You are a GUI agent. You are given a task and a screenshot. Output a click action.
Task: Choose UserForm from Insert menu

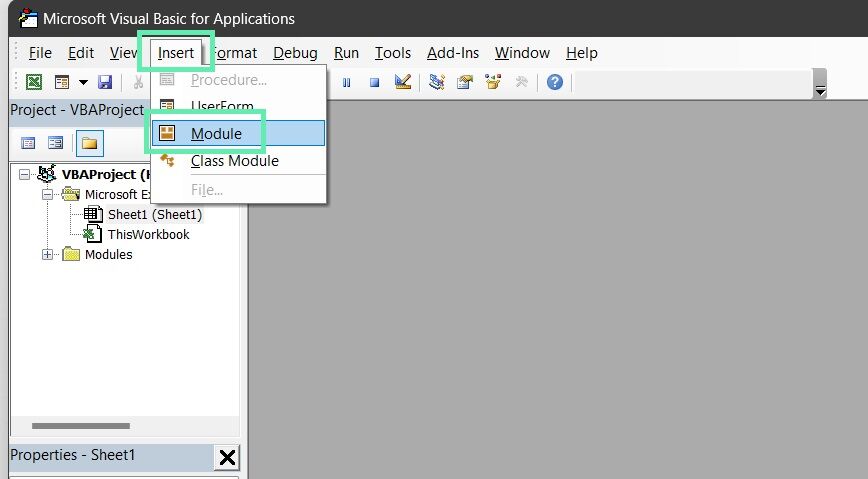[239, 106]
